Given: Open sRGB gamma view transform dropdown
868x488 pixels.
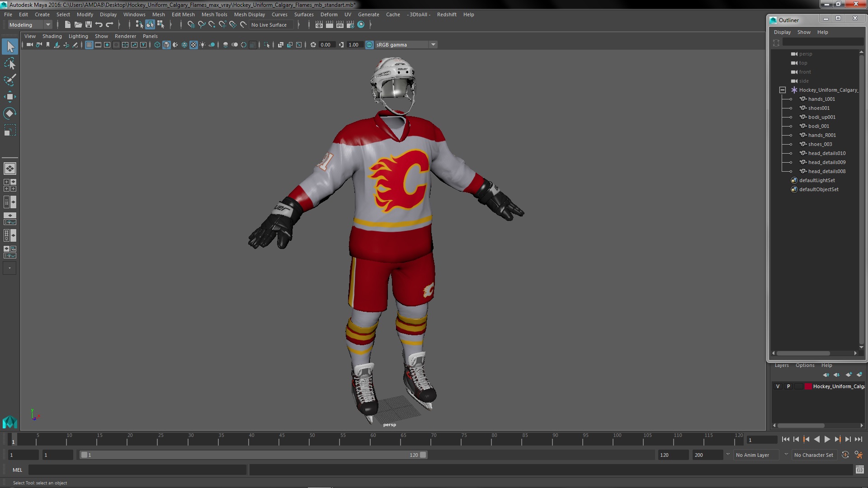Looking at the screenshot, I should tap(406, 45).
